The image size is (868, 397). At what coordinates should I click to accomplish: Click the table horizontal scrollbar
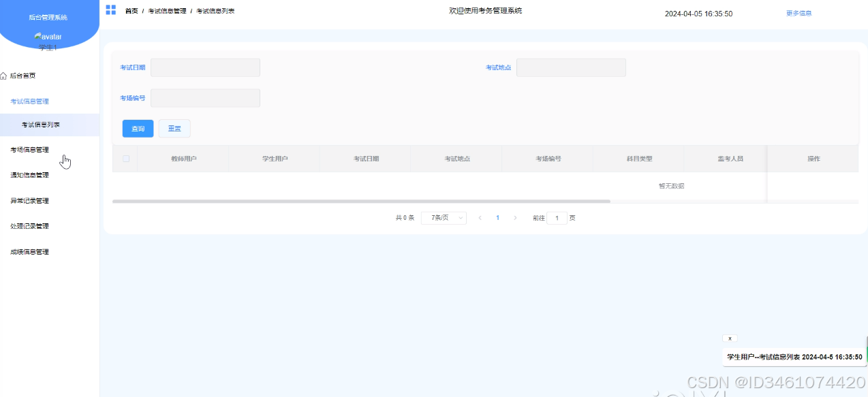(361, 202)
